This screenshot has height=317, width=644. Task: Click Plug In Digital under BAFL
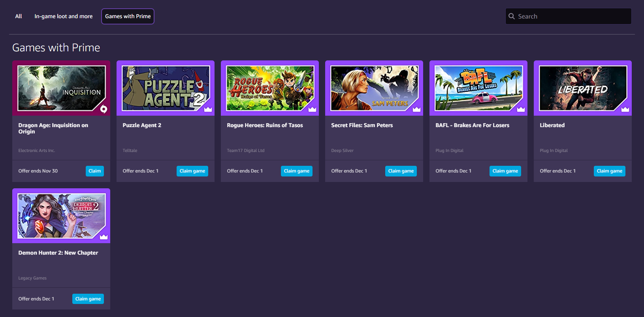point(450,150)
